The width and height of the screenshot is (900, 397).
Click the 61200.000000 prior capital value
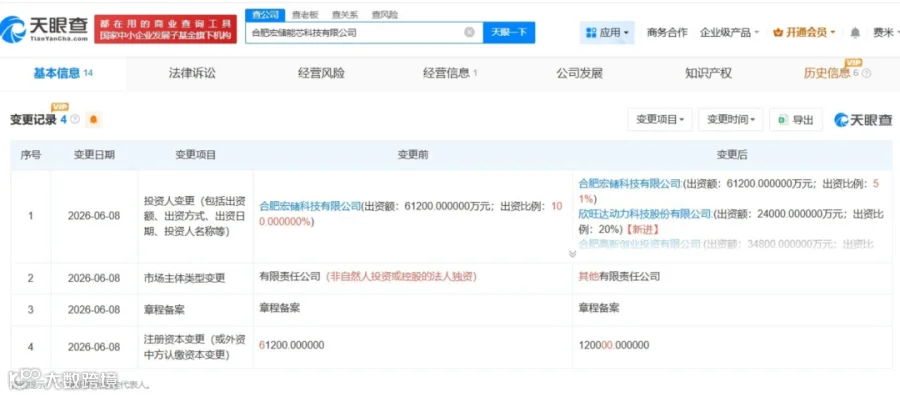point(292,345)
